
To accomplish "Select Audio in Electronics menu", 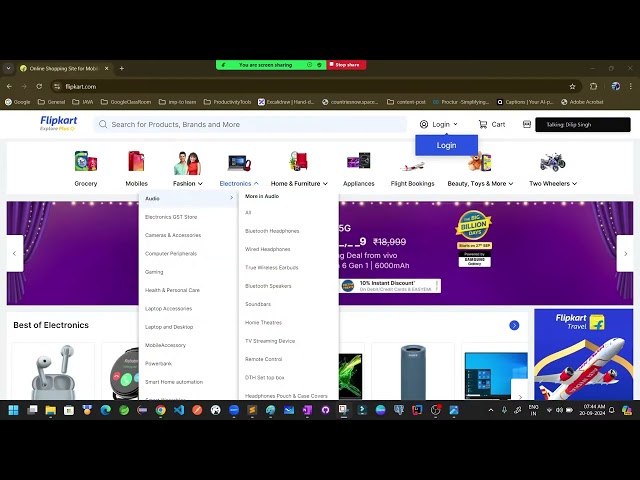I will click(x=188, y=198).
